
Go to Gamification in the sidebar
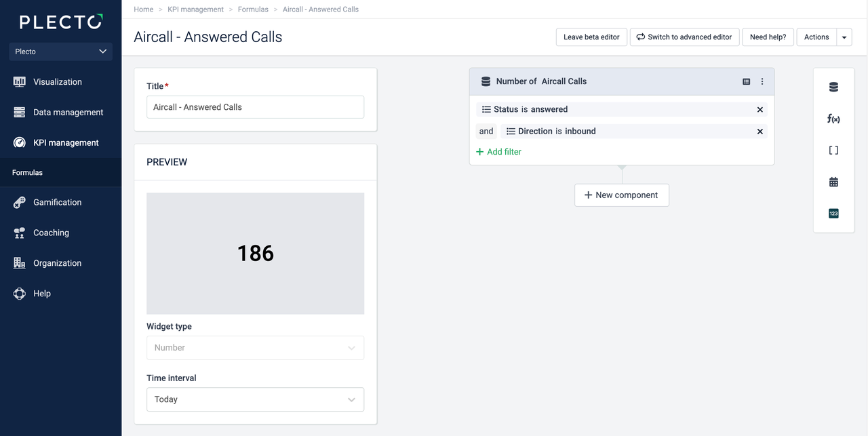[57, 202]
